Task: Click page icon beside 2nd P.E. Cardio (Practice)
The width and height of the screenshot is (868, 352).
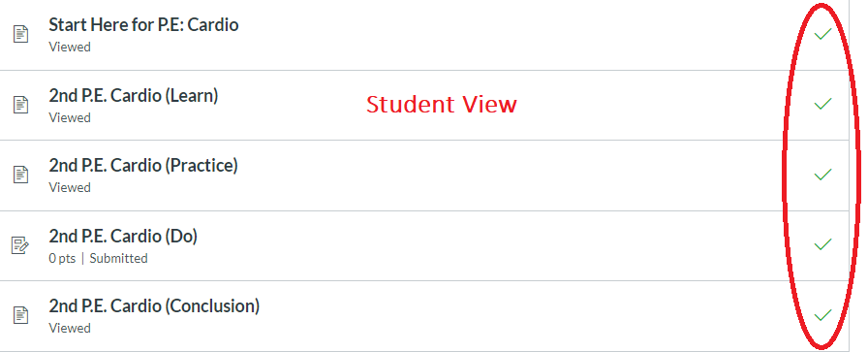Action: (20, 174)
